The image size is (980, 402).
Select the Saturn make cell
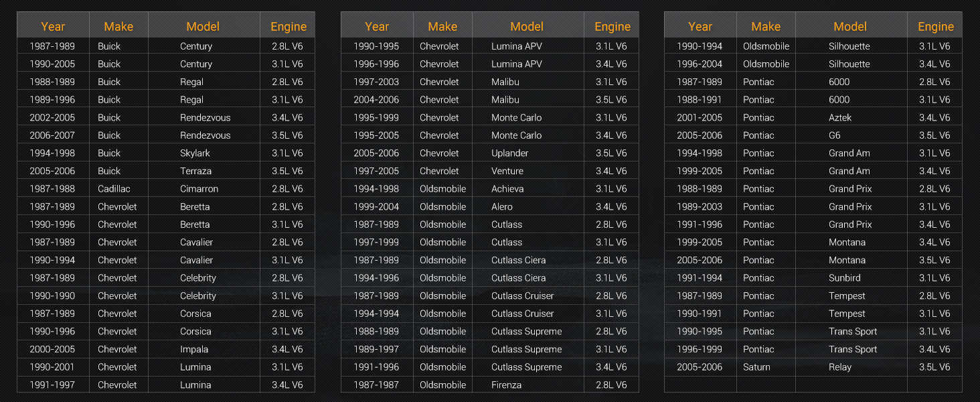click(x=766, y=367)
